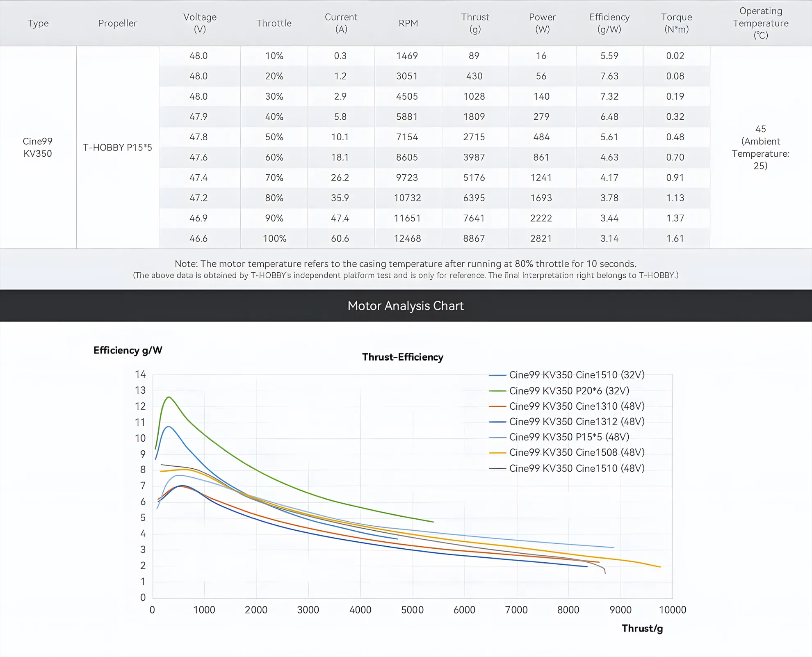The height and width of the screenshot is (657, 812).
Task: Select the "Thrust-Efficiency" chart title
Action: point(403,357)
